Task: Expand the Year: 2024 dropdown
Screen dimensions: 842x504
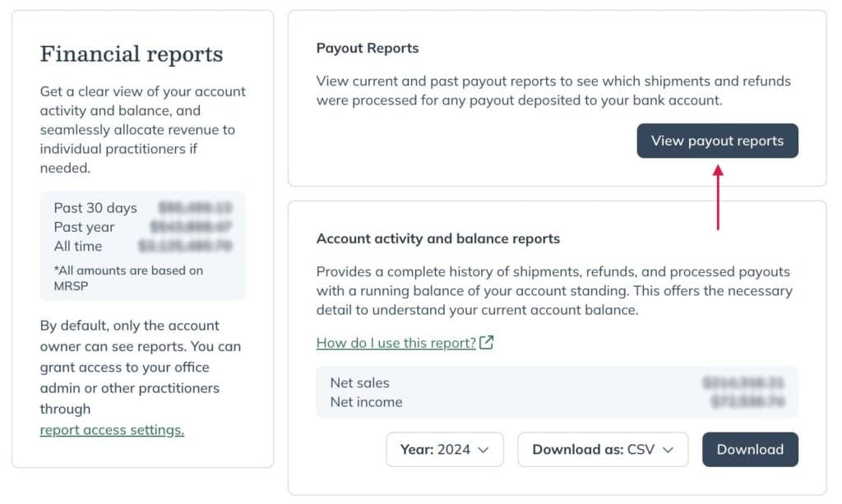Action: tap(445, 449)
